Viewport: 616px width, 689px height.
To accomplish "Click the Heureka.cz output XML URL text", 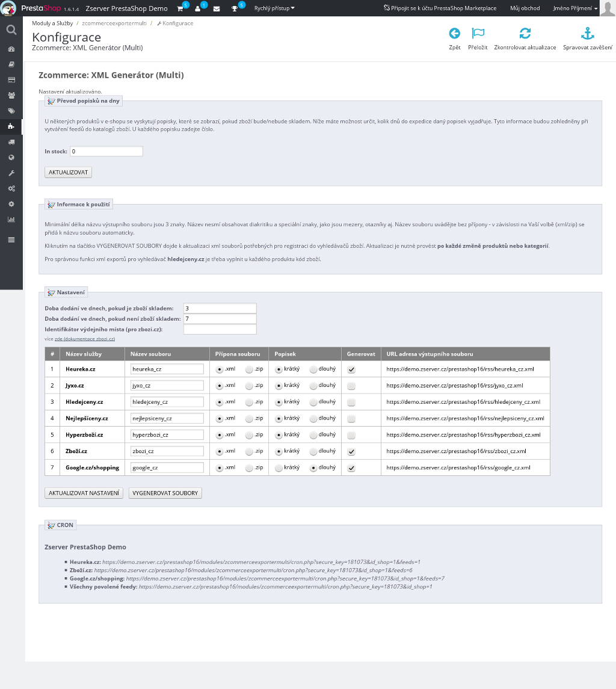I will click(460, 369).
